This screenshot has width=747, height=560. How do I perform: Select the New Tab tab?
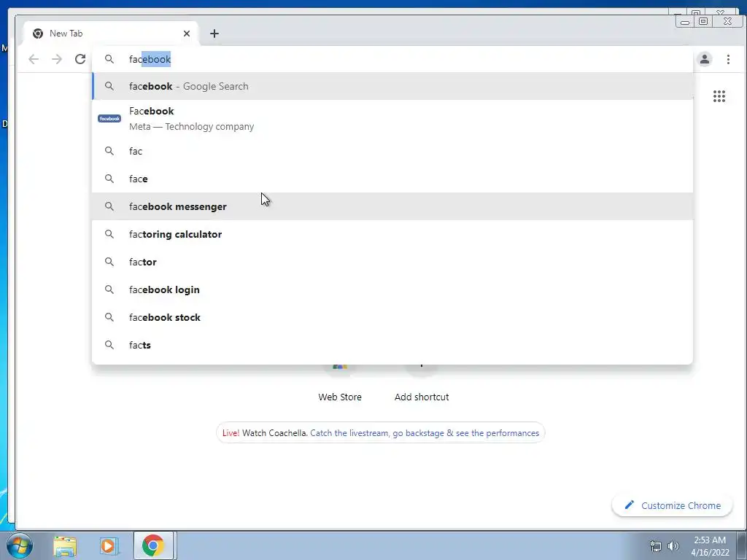click(111, 34)
